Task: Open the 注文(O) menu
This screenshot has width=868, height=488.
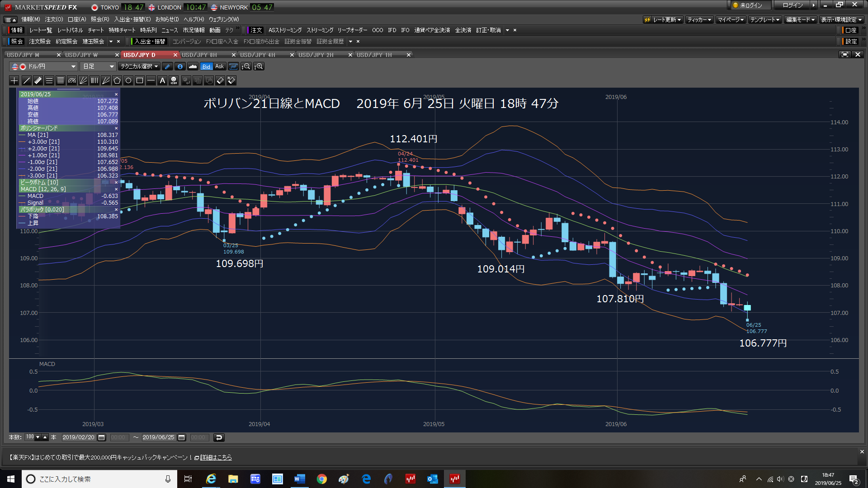Action: tap(54, 19)
